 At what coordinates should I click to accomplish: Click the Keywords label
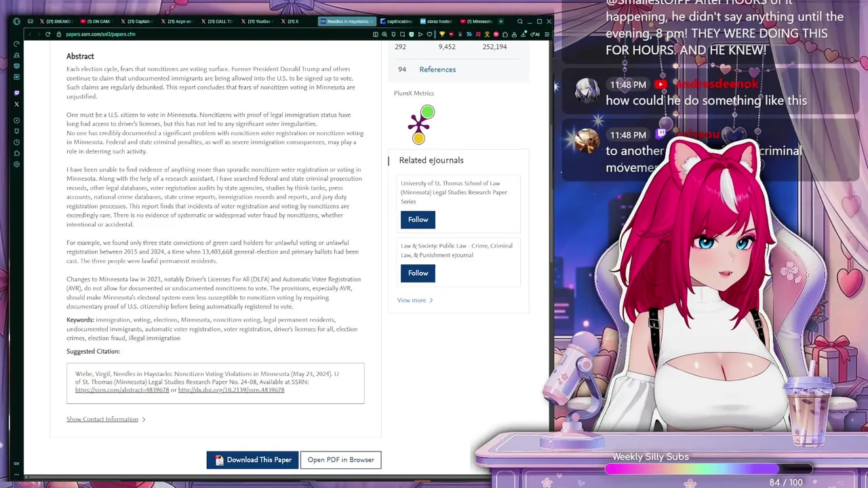80,320
